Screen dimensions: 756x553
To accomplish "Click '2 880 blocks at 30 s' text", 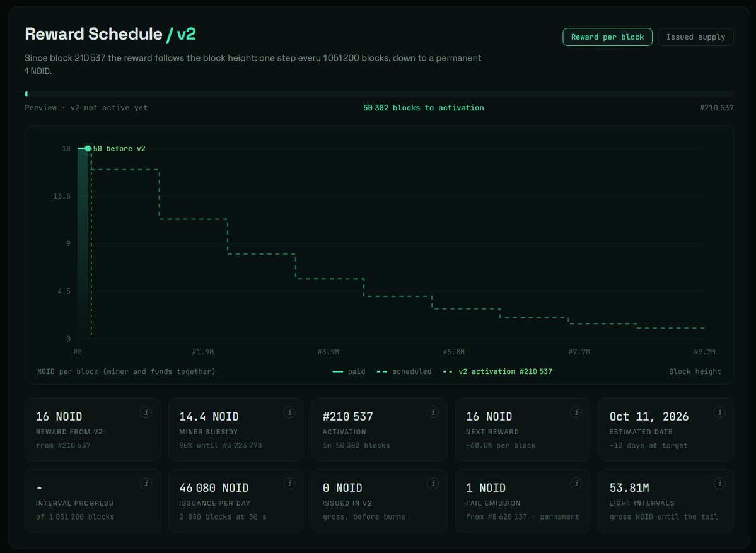I will 223,517.
